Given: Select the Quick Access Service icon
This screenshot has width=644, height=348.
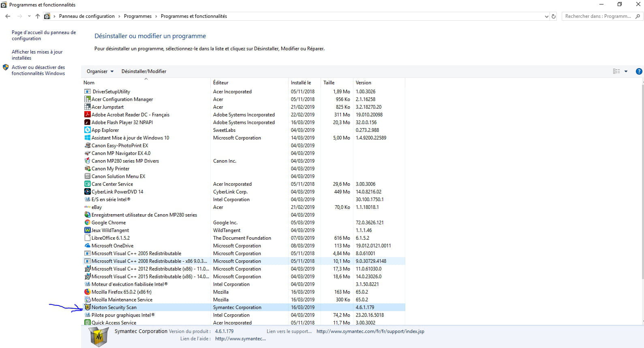Looking at the screenshot, I should pos(87,323).
